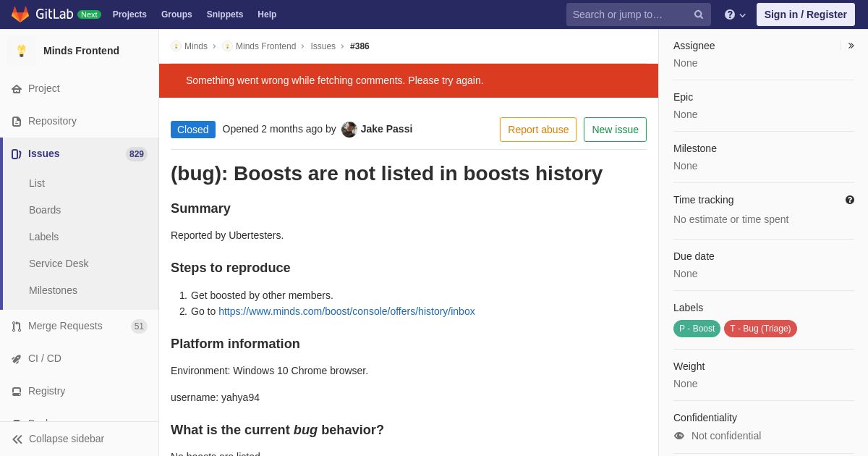
Task: Select the P - Boost label
Action: 697,329
